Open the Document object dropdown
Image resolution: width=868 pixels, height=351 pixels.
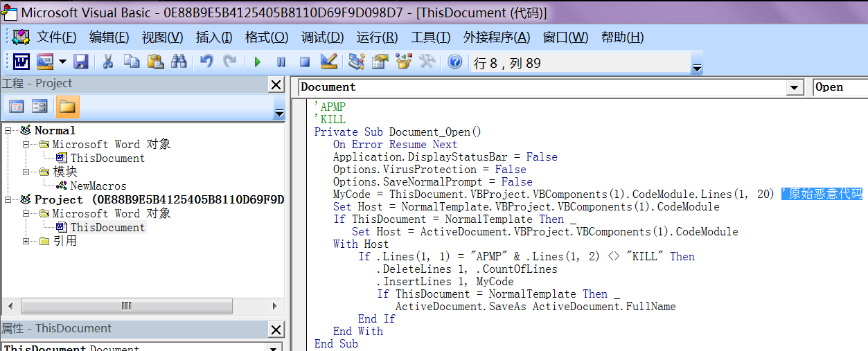click(x=795, y=88)
